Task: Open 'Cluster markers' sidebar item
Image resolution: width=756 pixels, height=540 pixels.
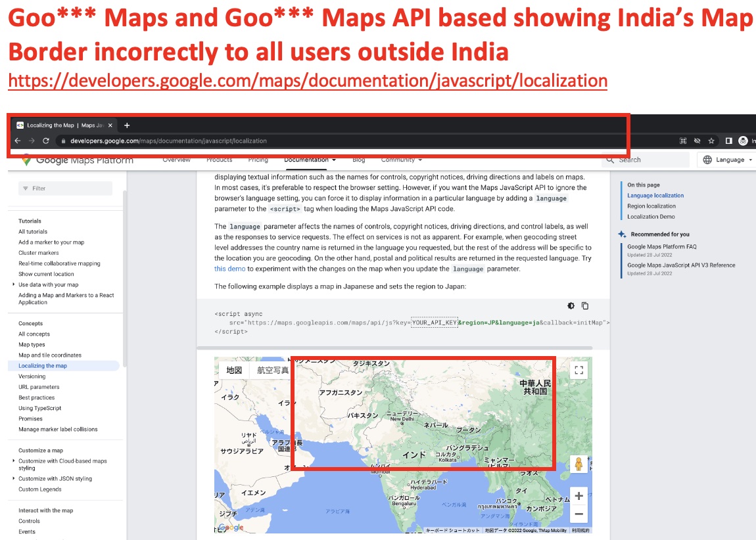Action: click(x=39, y=253)
